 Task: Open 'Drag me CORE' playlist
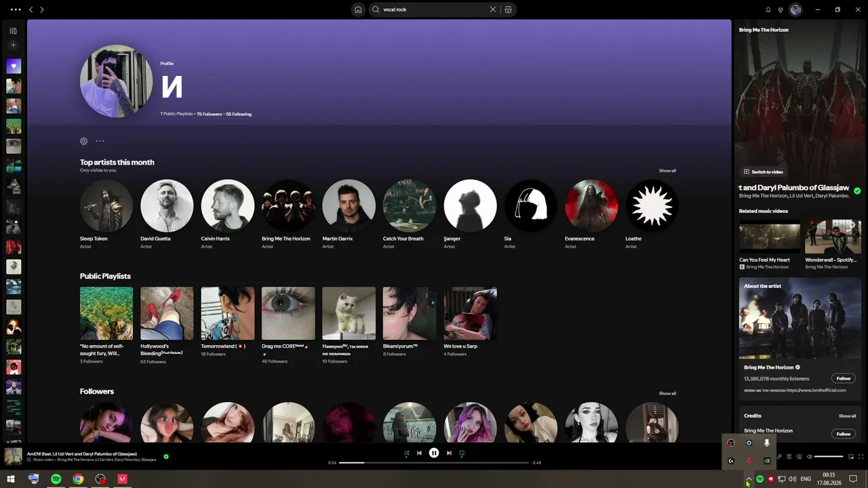tap(288, 313)
